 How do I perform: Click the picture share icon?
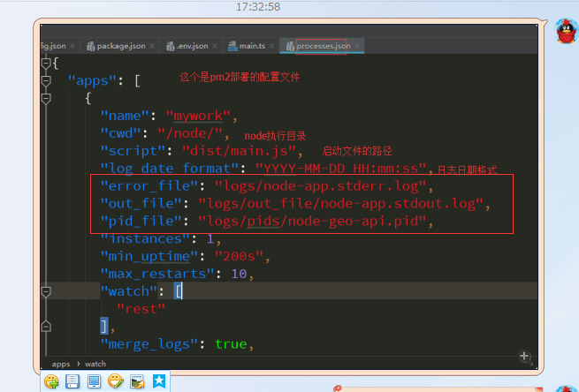tap(137, 381)
